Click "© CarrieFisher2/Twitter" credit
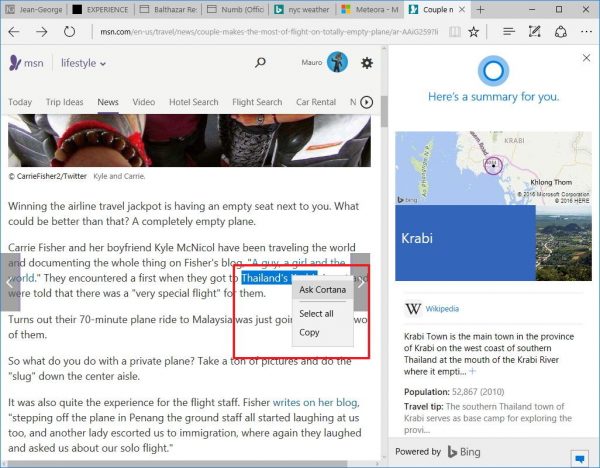This screenshot has width=600, height=468. click(x=47, y=176)
